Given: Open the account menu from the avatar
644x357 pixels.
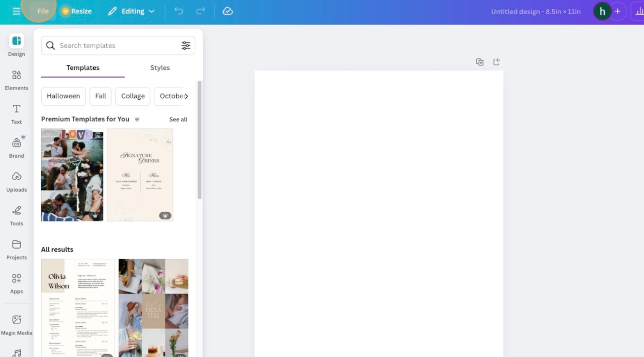Looking at the screenshot, I should pyautogui.click(x=602, y=11).
